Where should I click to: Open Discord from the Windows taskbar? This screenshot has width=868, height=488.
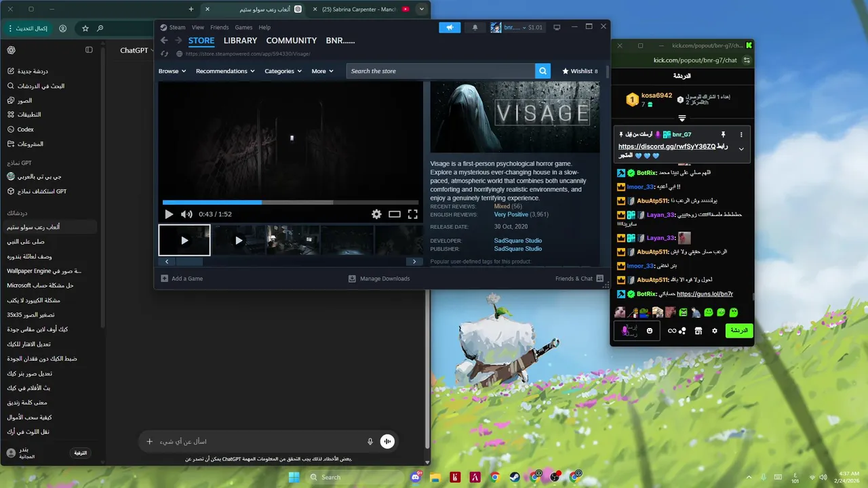(x=416, y=477)
